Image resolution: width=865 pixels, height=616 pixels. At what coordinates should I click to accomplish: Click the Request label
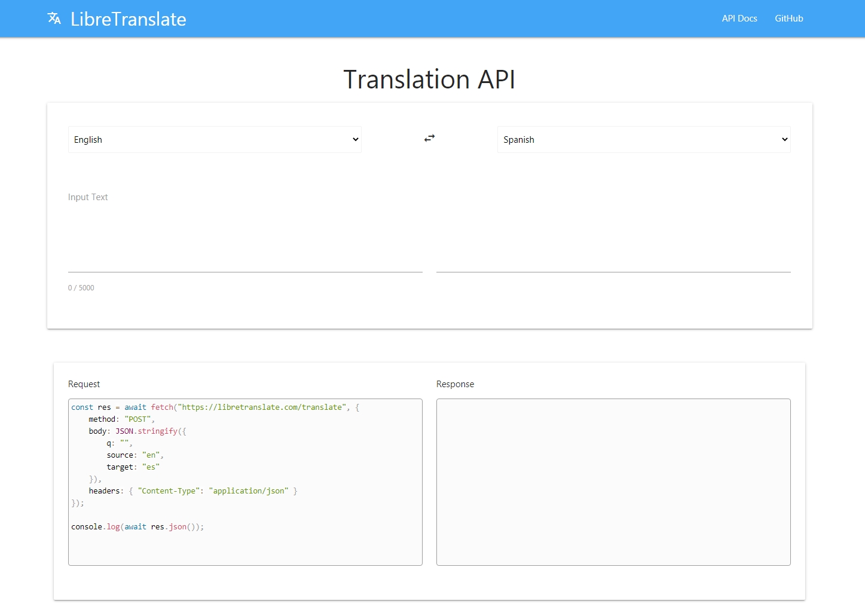(x=84, y=384)
